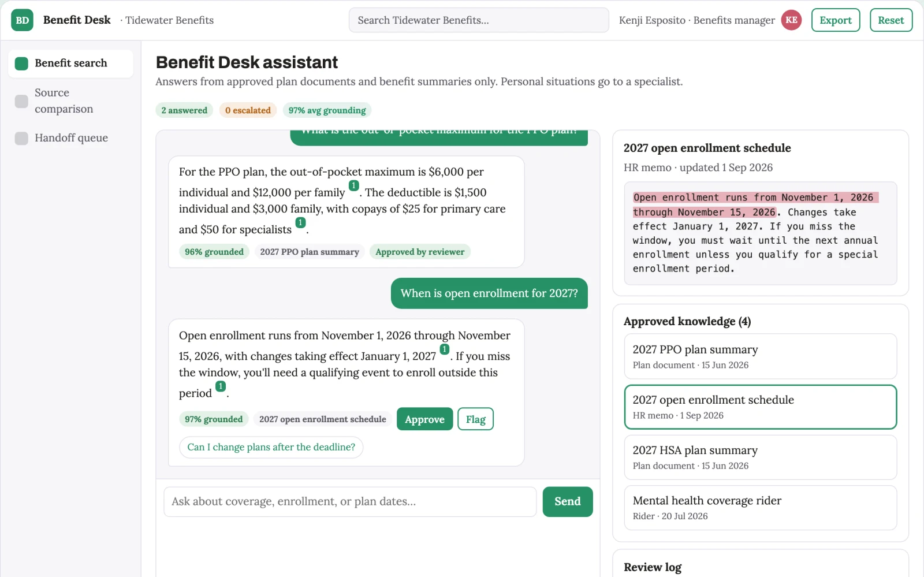Click the BD Benefit Desk logo
This screenshot has width=924, height=577.
(22, 20)
